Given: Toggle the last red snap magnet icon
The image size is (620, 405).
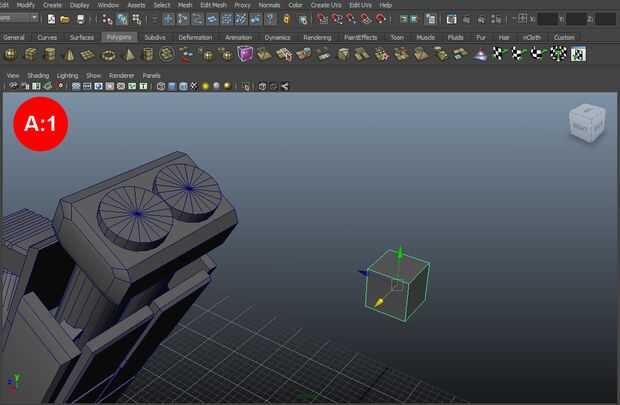Looking at the screenshot, I should 380,18.
